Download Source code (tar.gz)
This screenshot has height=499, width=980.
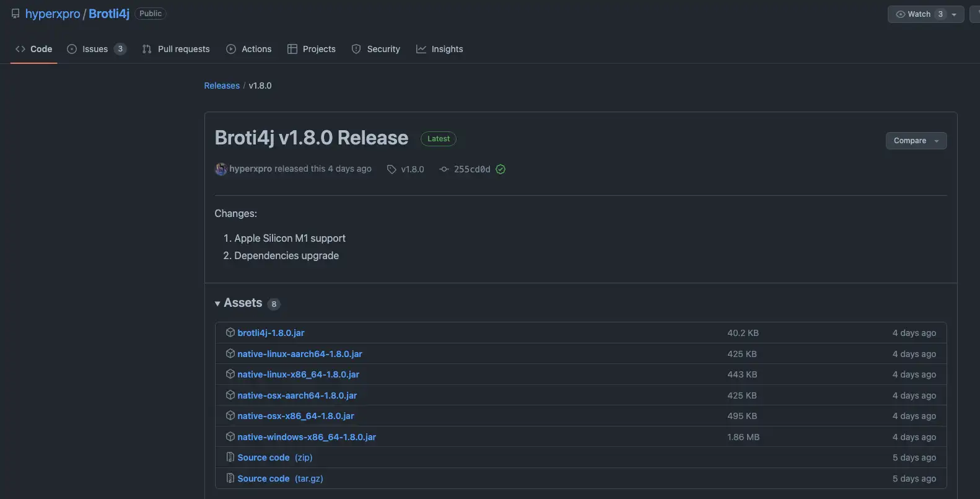(280, 479)
